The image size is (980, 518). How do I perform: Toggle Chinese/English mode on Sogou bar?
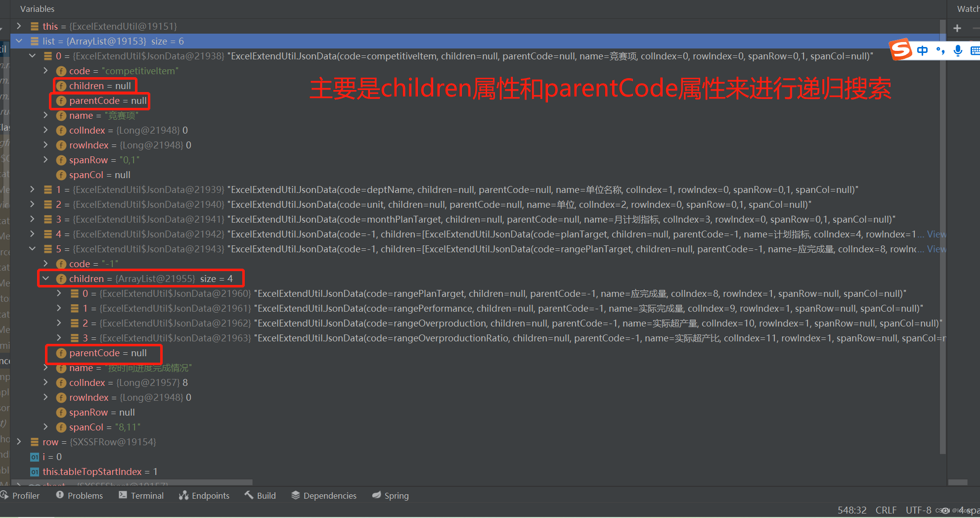923,50
